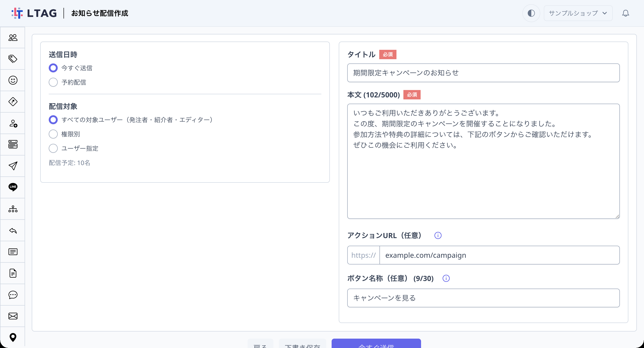Open the envelope mail sidebar icon
644x348 pixels.
[13, 316]
